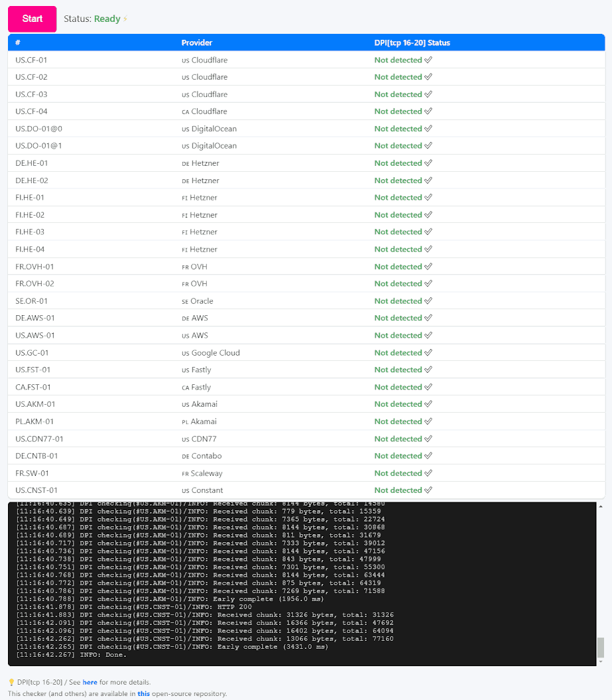Click the check mark icon in FI.HE-03 row

[x=428, y=232]
